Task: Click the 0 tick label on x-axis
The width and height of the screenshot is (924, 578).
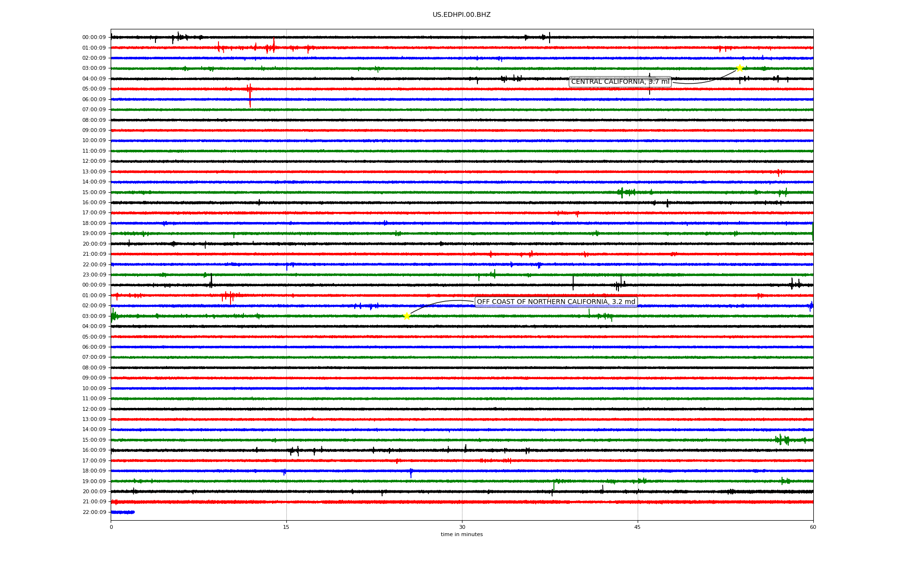Action: pos(111,527)
